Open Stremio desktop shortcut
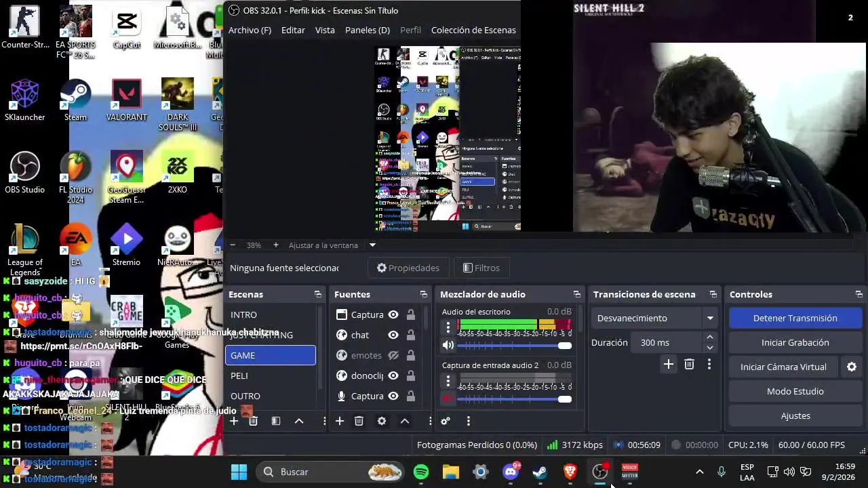Screen dimensions: 868x488 pyautogui.click(x=126, y=245)
